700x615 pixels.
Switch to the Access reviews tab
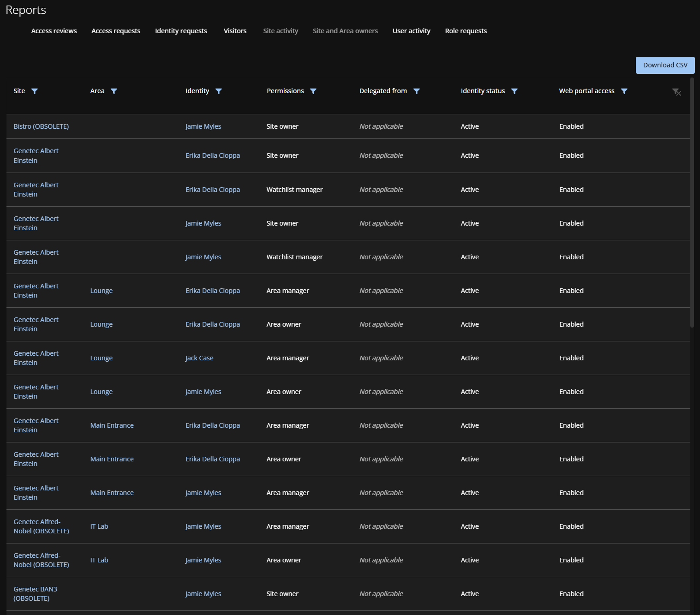(x=54, y=30)
